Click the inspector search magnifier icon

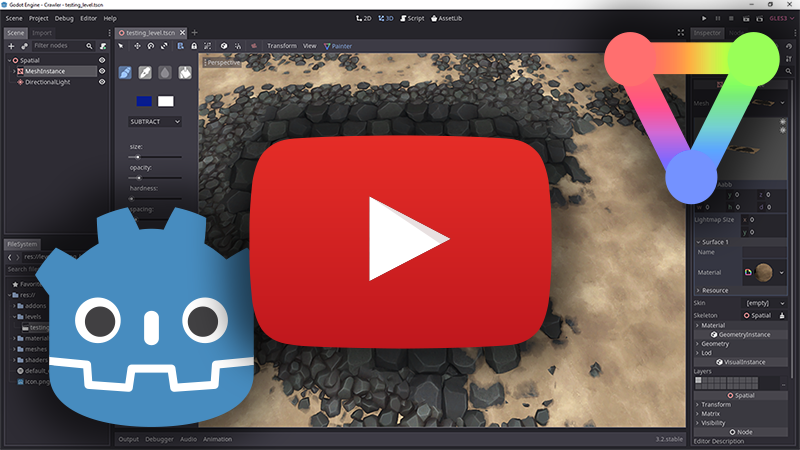coord(789,71)
